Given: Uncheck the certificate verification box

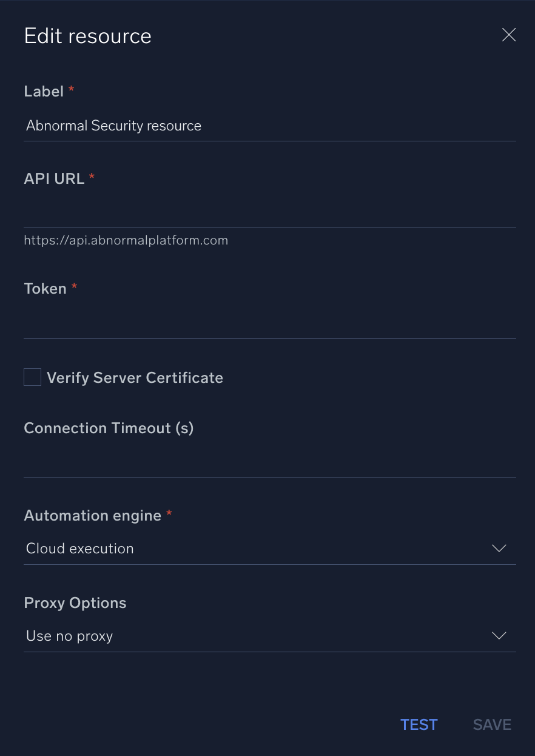Looking at the screenshot, I should (32, 377).
